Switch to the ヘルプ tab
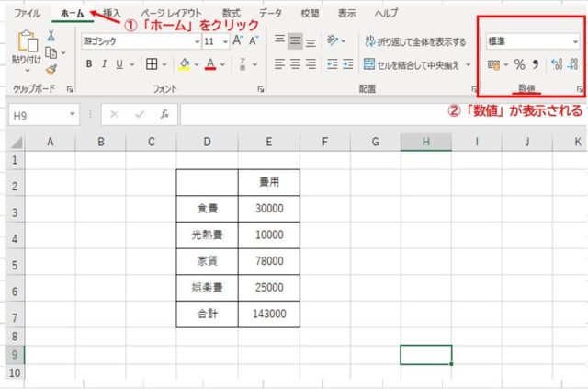 (386, 13)
